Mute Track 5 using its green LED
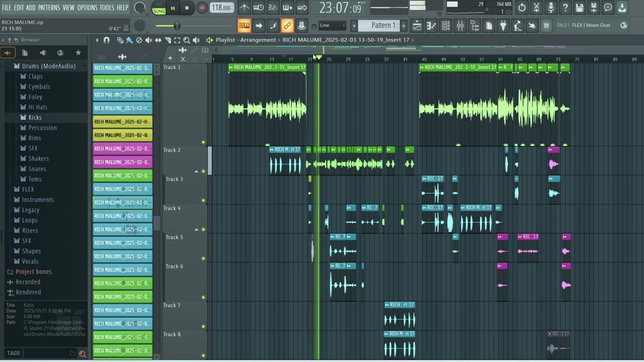 point(203,258)
